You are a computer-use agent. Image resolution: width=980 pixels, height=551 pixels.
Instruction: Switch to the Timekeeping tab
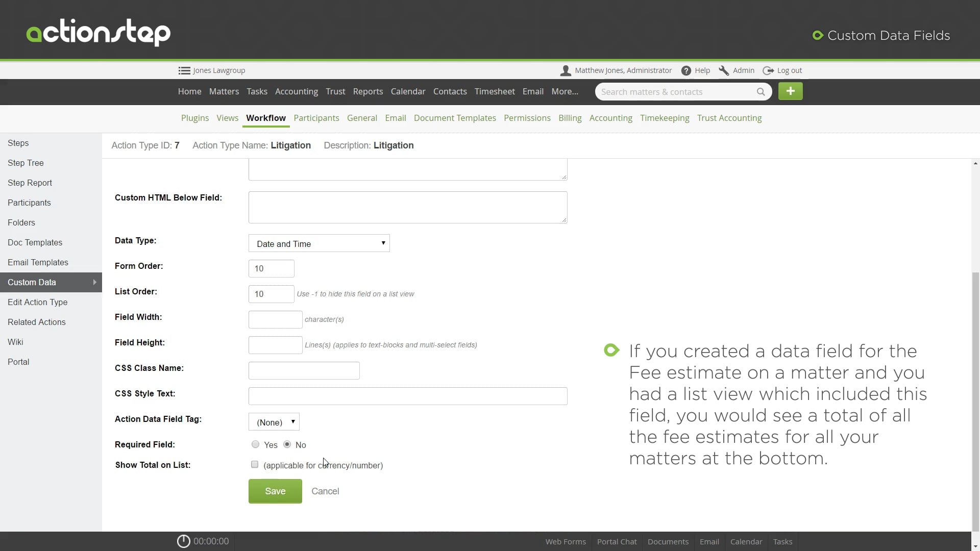pyautogui.click(x=665, y=118)
